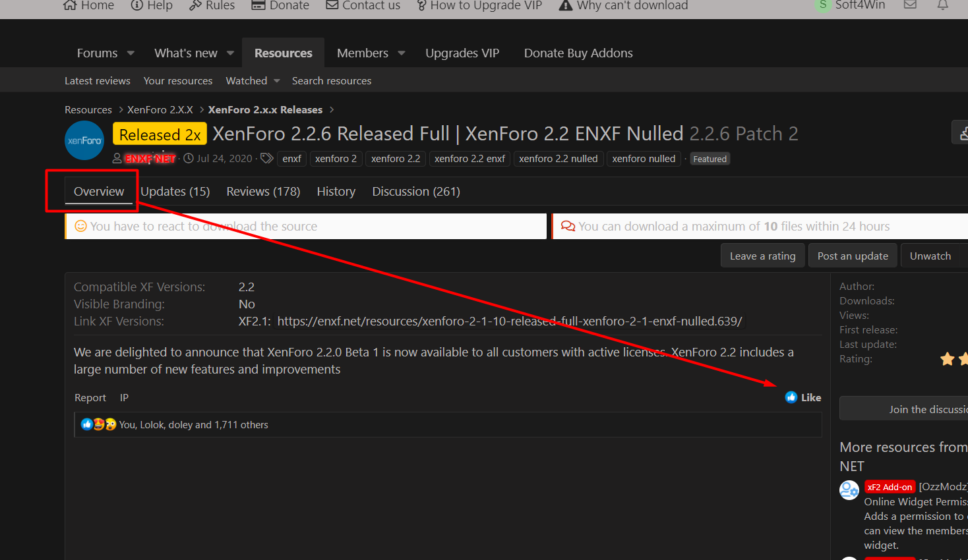Open Upgrades VIP nav item
Image resolution: width=968 pixels, height=560 pixels.
[462, 53]
